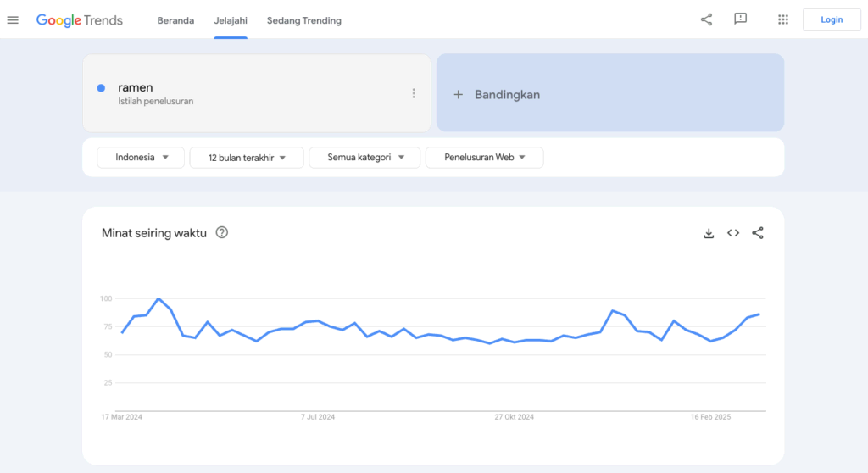
Task: Click the Login button
Action: pos(831,19)
